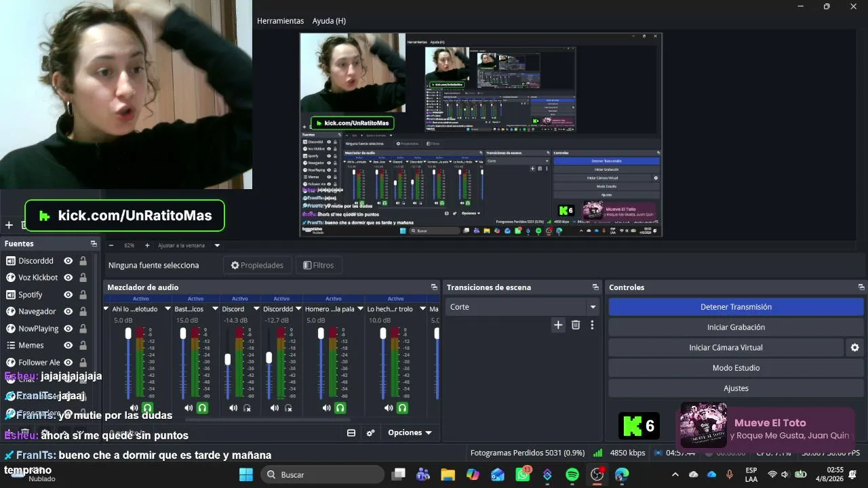
Task: Mute the Discord audio channel speaker
Action: coord(233,408)
